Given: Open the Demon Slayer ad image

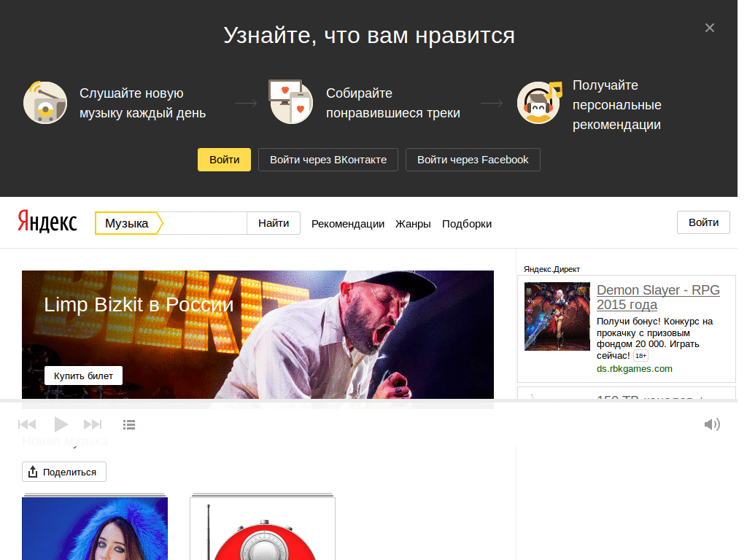Looking at the screenshot, I should tap(557, 316).
